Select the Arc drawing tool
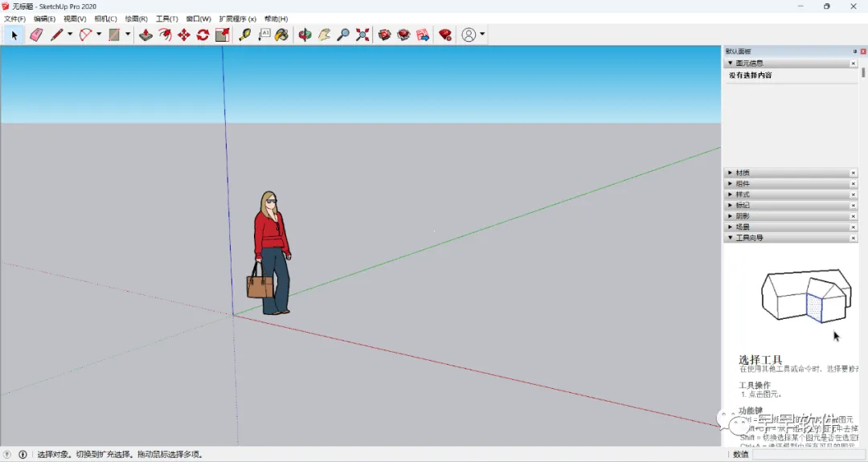This screenshot has width=868, height=462. [85, 35]
